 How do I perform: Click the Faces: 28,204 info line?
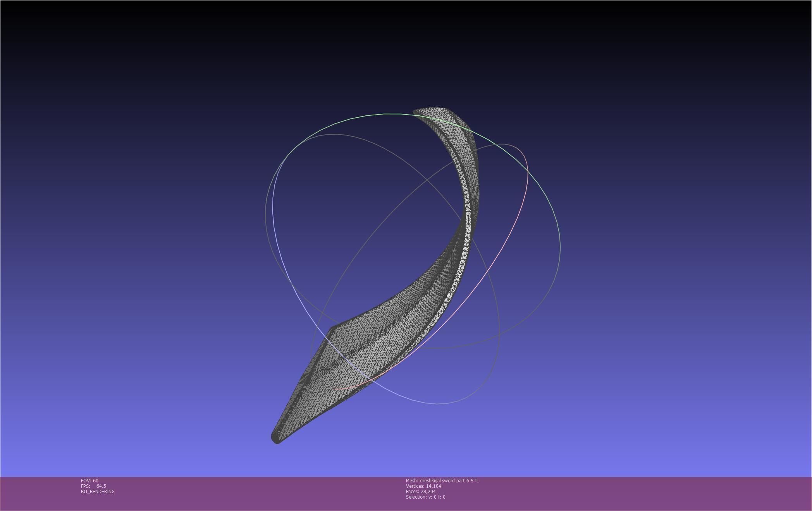[x=421, y=491]
